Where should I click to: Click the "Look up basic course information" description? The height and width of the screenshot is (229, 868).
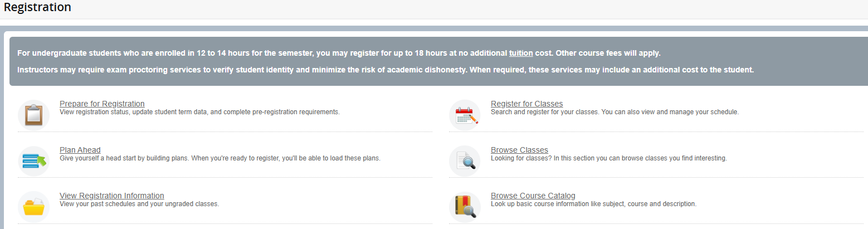(593, 204)
